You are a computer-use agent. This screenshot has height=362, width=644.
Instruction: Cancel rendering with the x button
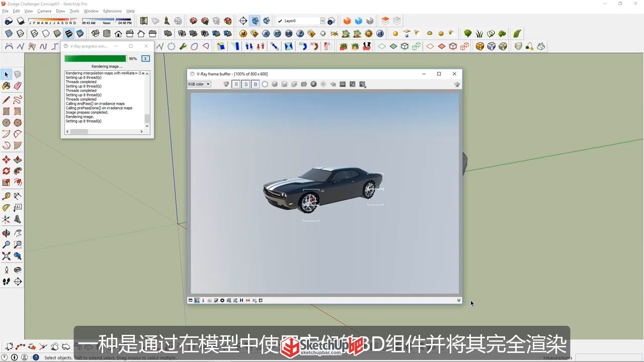pos(145,59)
